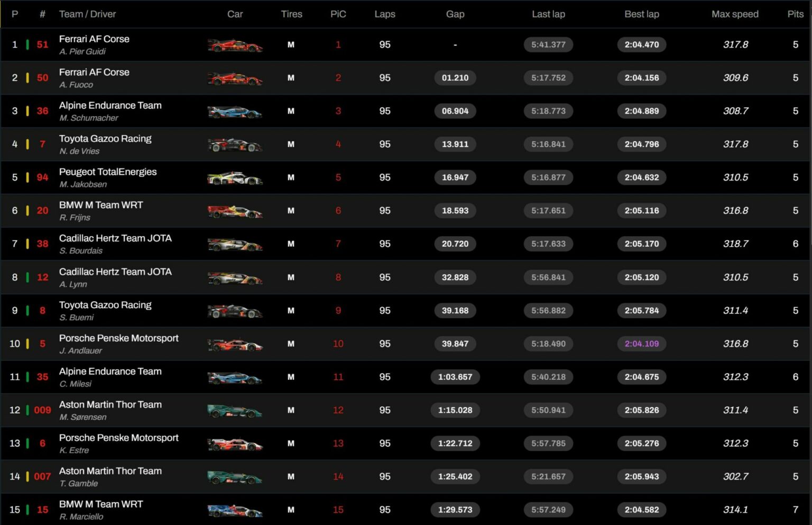Click driver name 'M. Sørensen'
Viewport: 812px width, 525px height.
pos(83,417)
